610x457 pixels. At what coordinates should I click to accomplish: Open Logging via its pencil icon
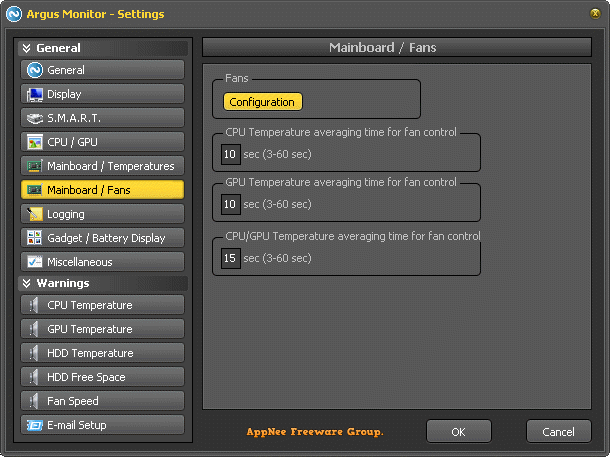pyautogui.click(x=35, y=214)
